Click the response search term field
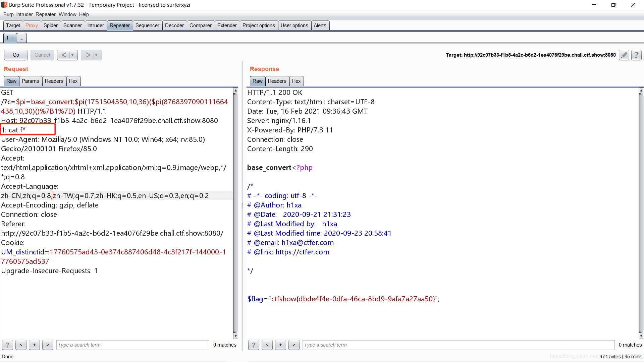Image resolution: width=644 pixels, height=362 pixels. 459,345
